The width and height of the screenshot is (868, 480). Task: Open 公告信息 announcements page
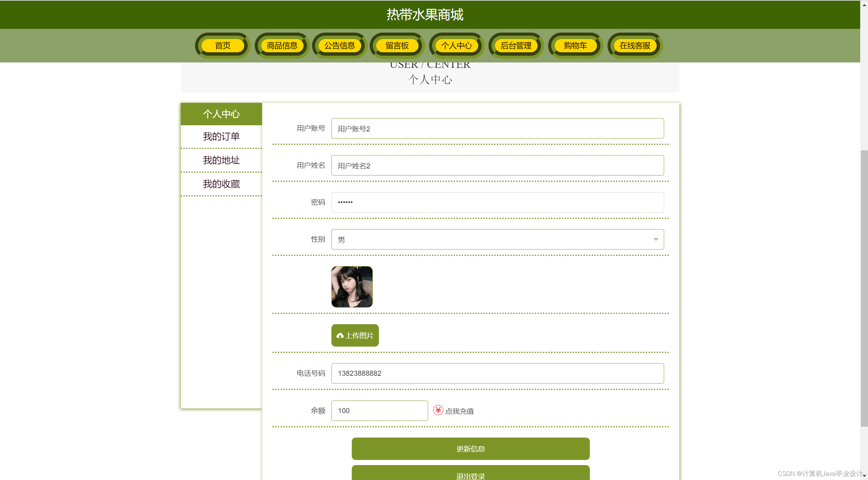pyautogui.click(x=340, y=45)
